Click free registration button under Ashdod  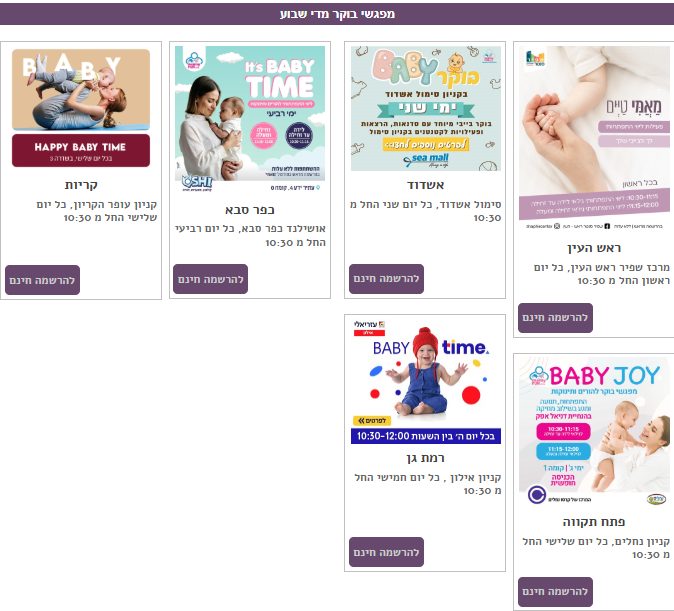(386, 279)
